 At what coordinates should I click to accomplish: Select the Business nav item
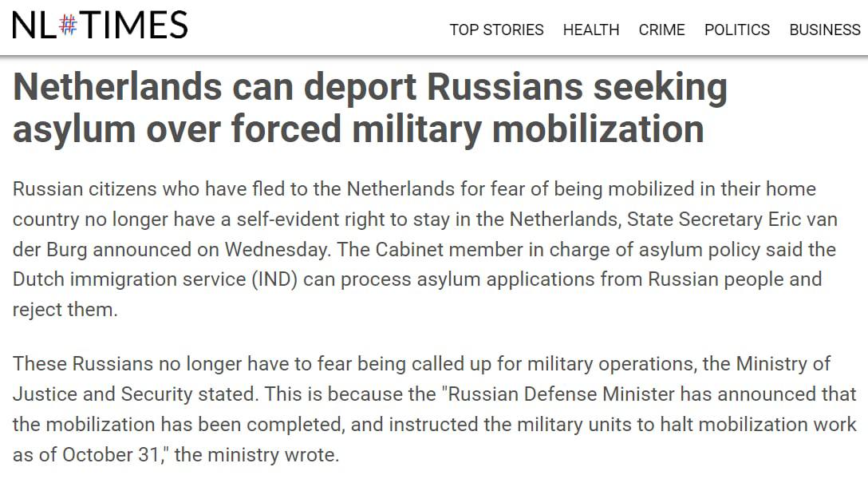coord(824,30)
